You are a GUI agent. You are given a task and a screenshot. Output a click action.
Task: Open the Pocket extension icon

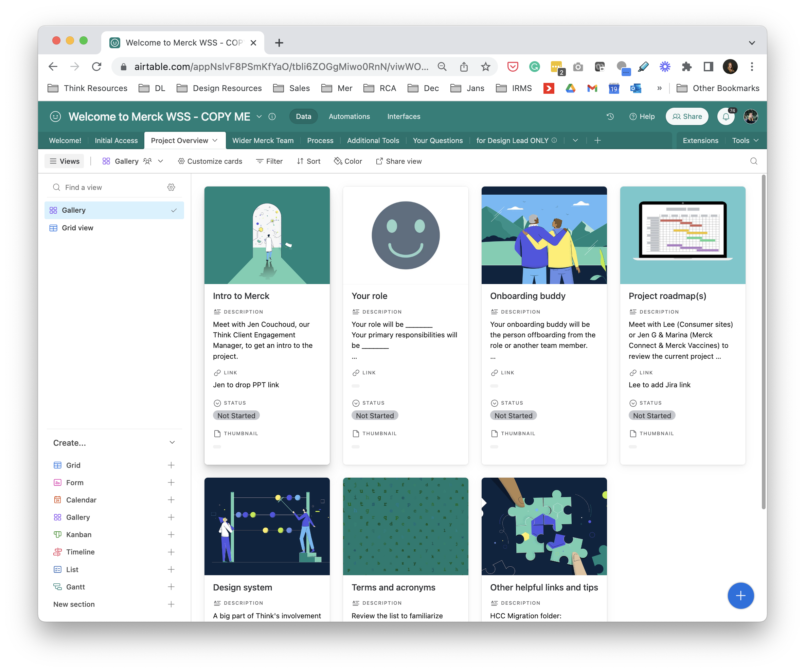(513, 67)
